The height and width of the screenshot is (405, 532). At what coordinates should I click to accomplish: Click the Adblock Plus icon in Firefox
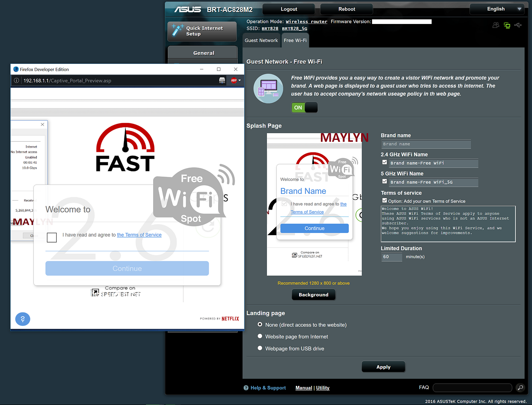234,80
